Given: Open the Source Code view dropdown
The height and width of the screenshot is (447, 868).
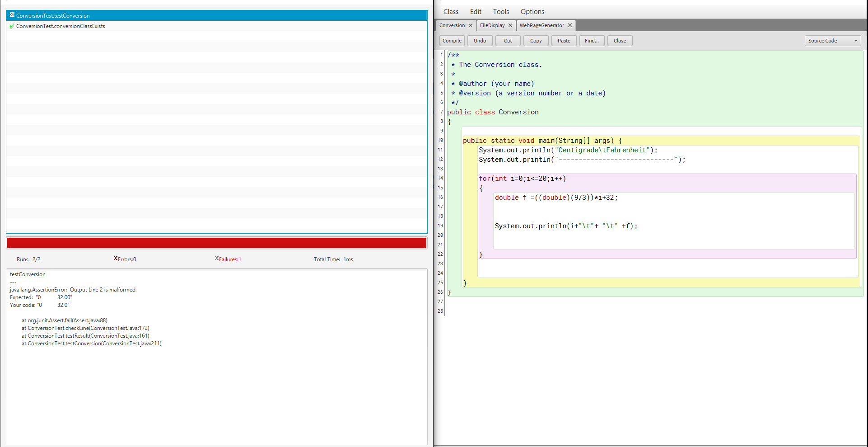Looking at the screenshot, I should pyautogui.click(x=832, y=41).
